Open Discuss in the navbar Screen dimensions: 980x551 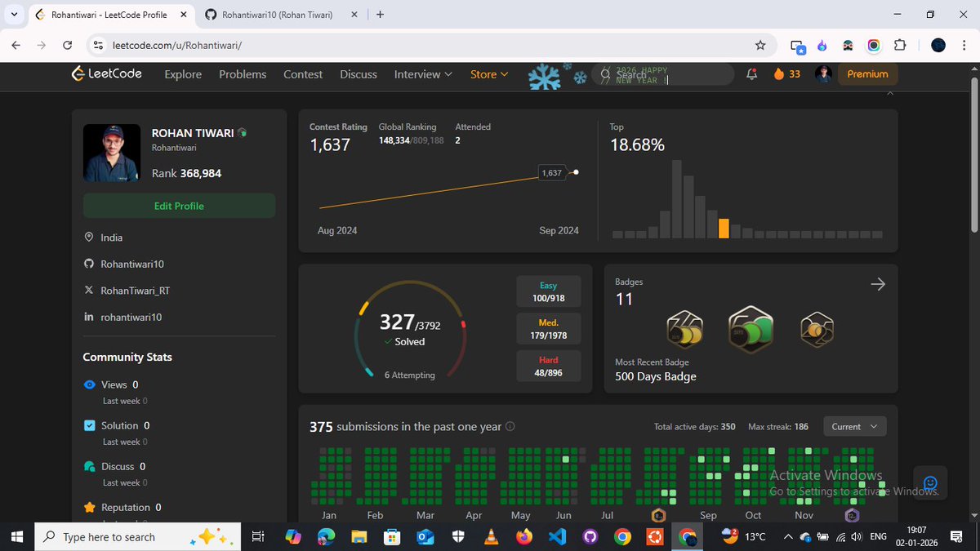coord(359,74)
